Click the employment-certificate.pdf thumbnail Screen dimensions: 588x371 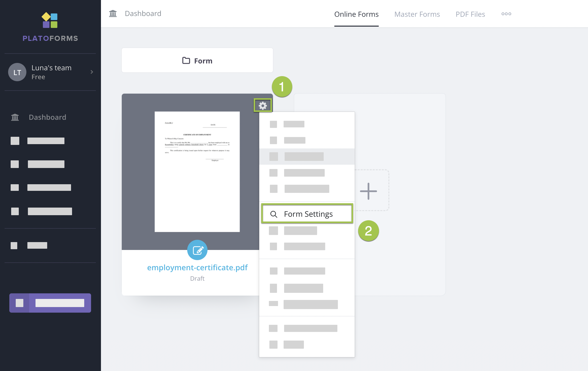[197, 171]
